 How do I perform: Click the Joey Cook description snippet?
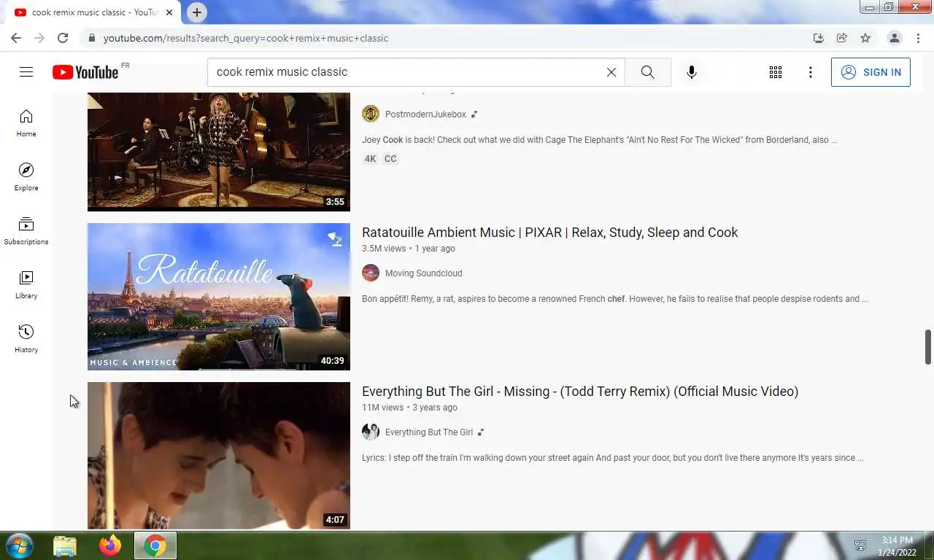(x=599, y=140)
